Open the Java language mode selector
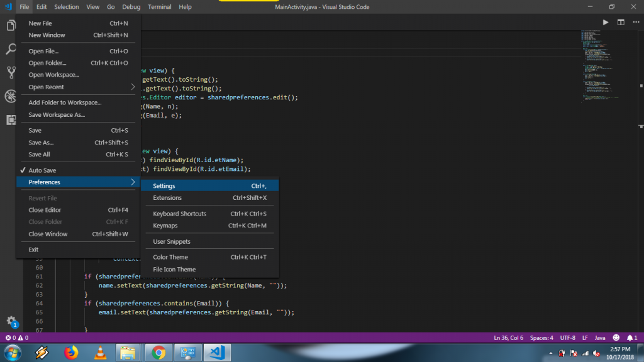This screenshot has width=644, height=362. [x=600, y=337]
